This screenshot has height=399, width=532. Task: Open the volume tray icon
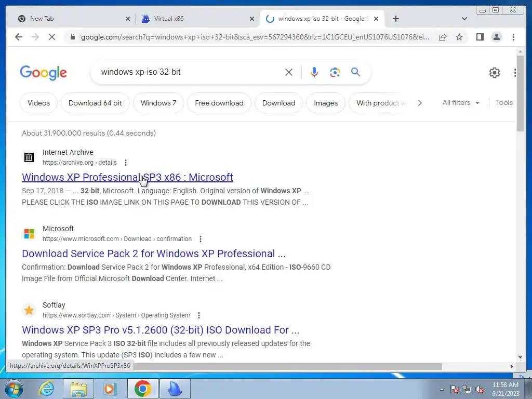click(480, 390)
